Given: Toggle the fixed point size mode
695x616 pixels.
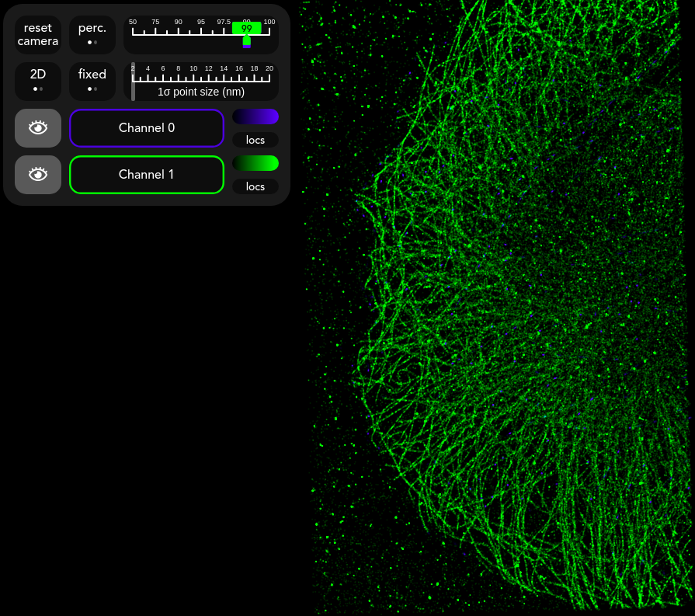Looking at the screenshot, I should pyautogui.click(x=92, y=81).
